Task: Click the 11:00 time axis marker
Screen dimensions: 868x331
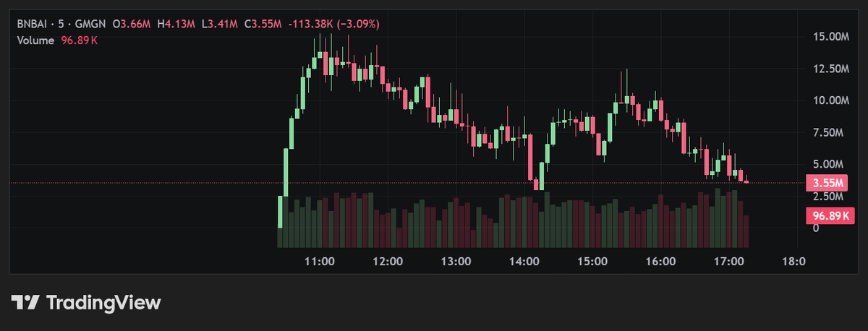Action: [318, 261]
